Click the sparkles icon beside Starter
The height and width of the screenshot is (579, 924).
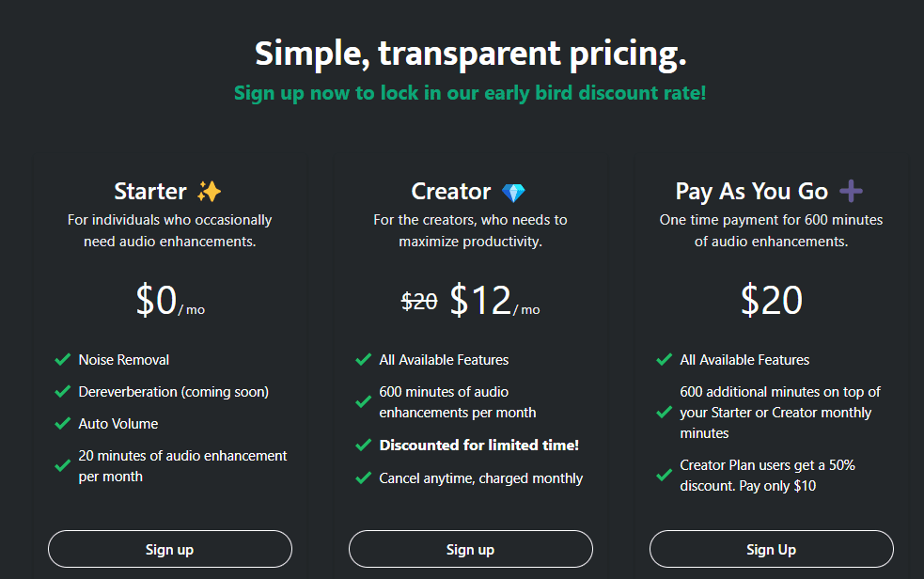point(210,192)
